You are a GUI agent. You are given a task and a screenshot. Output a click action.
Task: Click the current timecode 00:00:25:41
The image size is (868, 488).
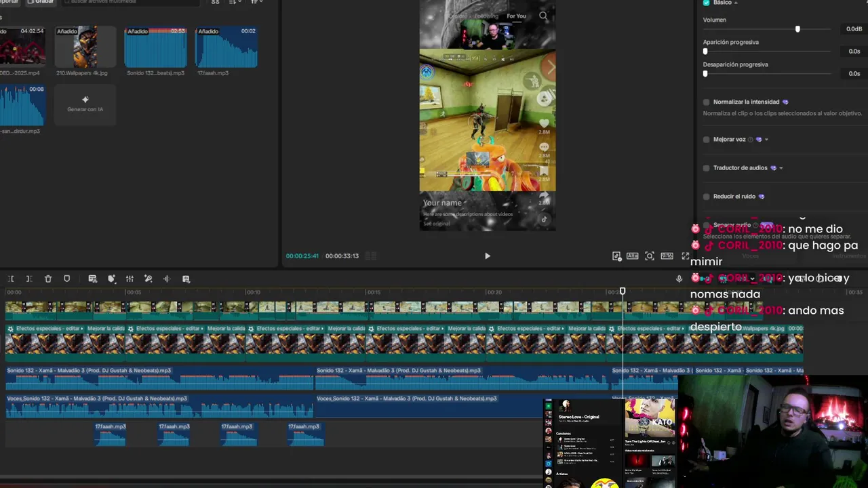coord(302,256)
